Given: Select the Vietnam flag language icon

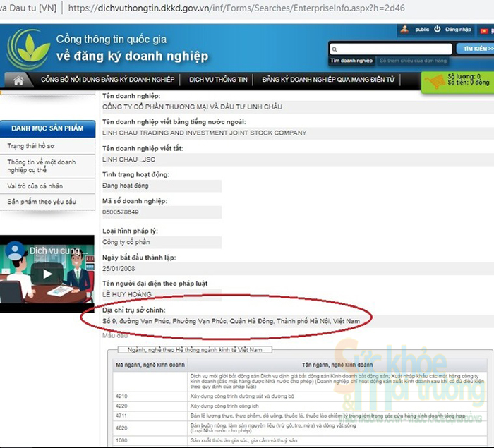Looking at the screenshot, I should click(x=484, y=30).
